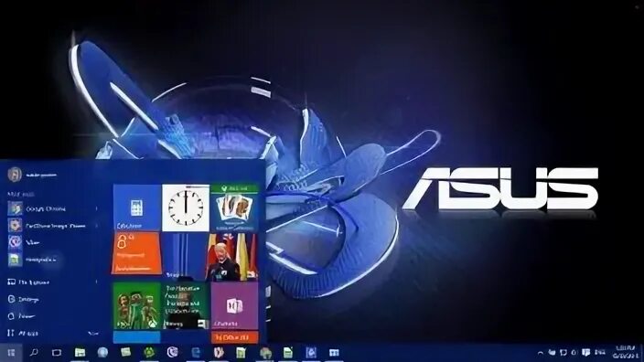The width and height of the screenshot is (644, 362).
Task: Click the fourth Start list app icon
Action: point(15,260)
